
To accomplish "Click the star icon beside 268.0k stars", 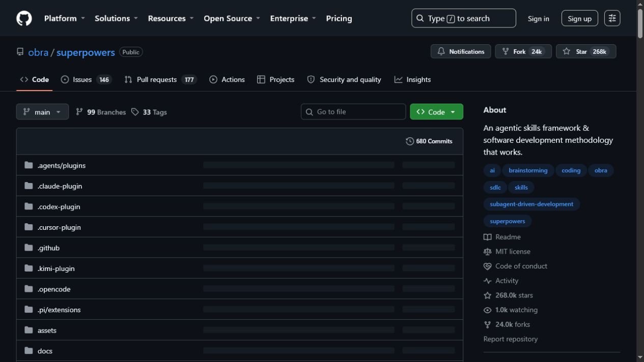I will 487,295.
